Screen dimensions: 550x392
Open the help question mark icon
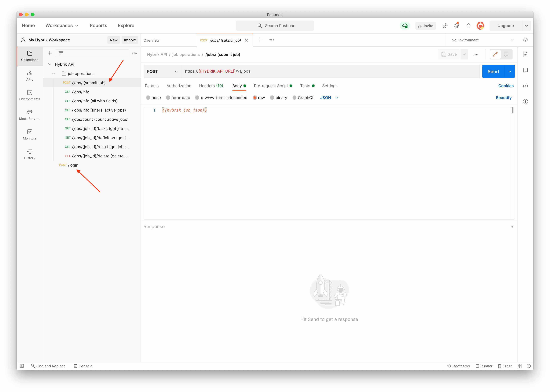[529, 366]
